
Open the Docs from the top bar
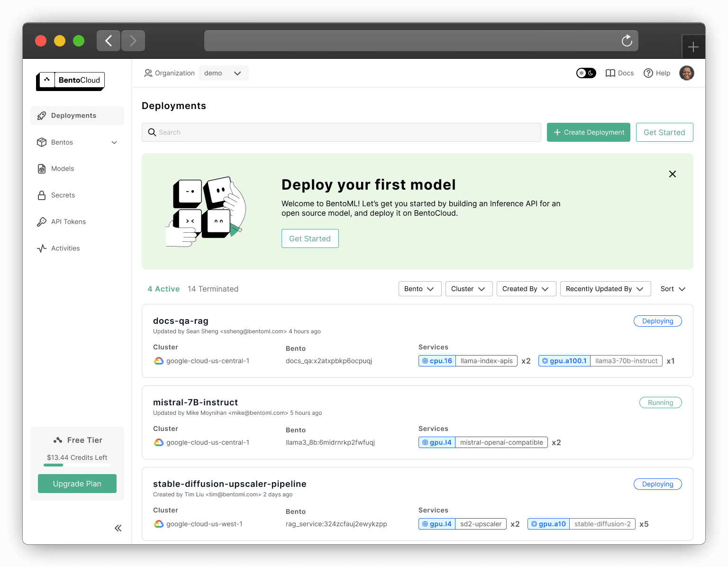point(619,73)
